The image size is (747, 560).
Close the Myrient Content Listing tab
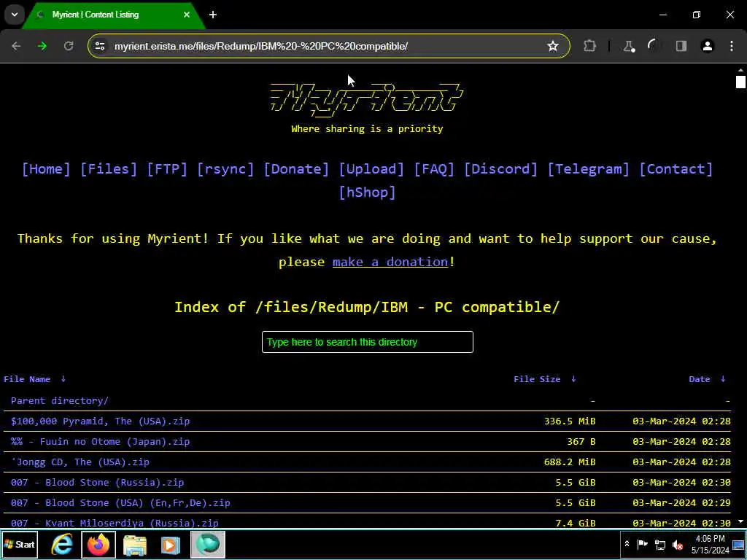(x=187, y=15)
